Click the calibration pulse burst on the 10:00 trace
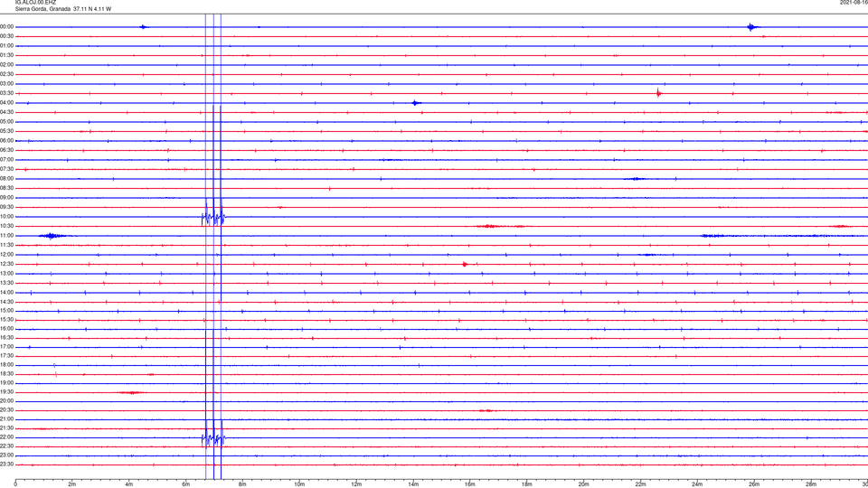 pyautogui.click(x=213, y=215)
